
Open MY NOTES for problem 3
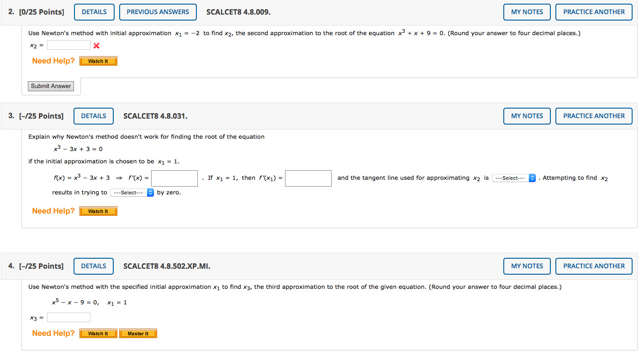pyautogui.click(x=527, y=116)
